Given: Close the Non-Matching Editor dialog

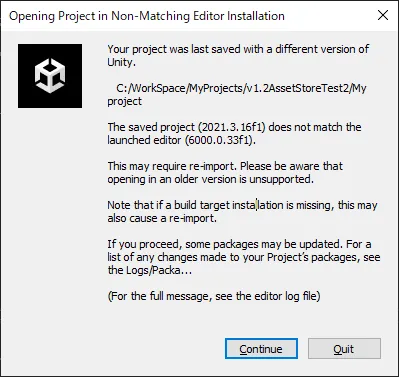Looking at the screenshot, I should [x=383, y=15].
